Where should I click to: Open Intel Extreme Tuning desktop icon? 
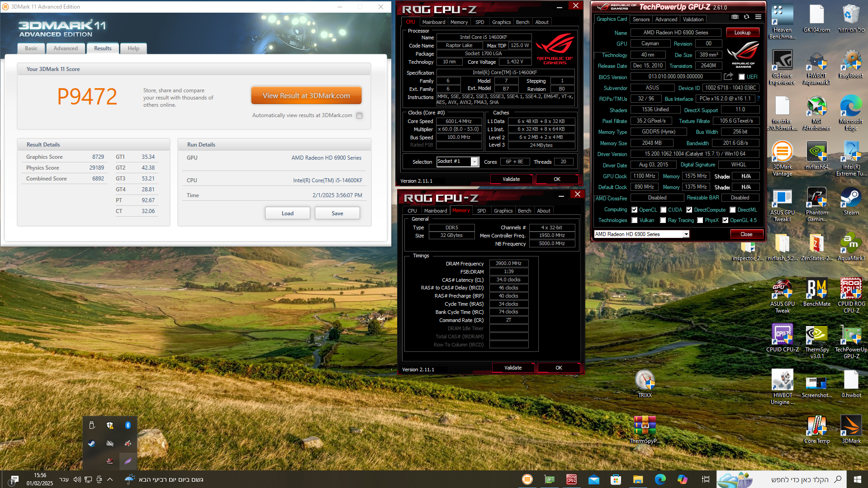(851, 159)
